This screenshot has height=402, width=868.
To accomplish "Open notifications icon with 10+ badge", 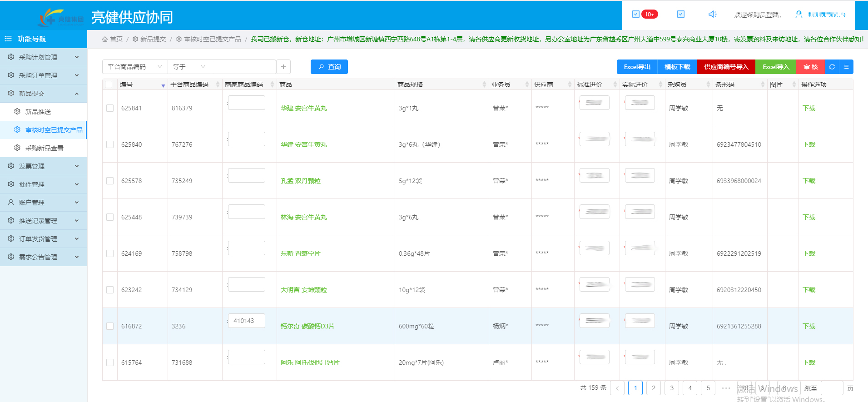I will pos(636,15).
